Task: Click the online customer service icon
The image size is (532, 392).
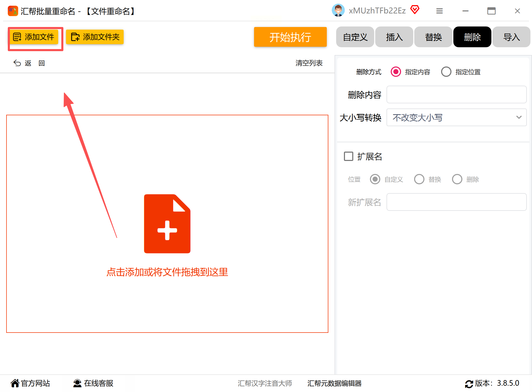Action: [x=77, y=383]
